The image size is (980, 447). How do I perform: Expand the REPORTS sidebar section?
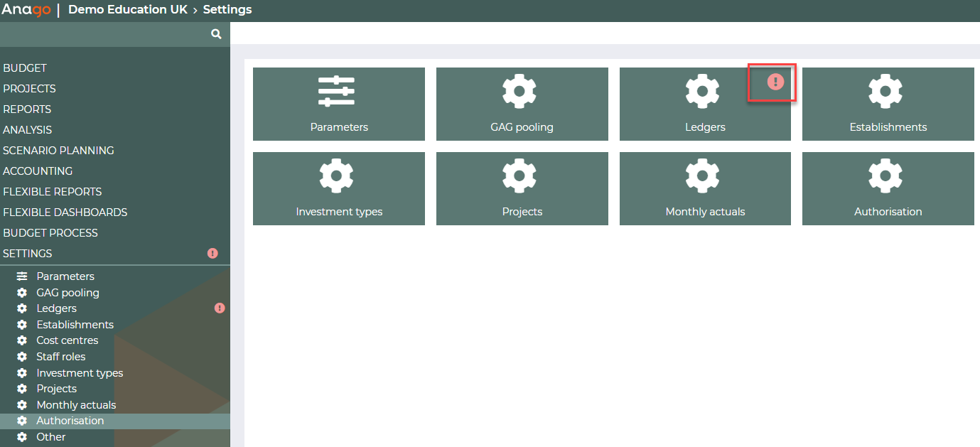tap(27, 109)
